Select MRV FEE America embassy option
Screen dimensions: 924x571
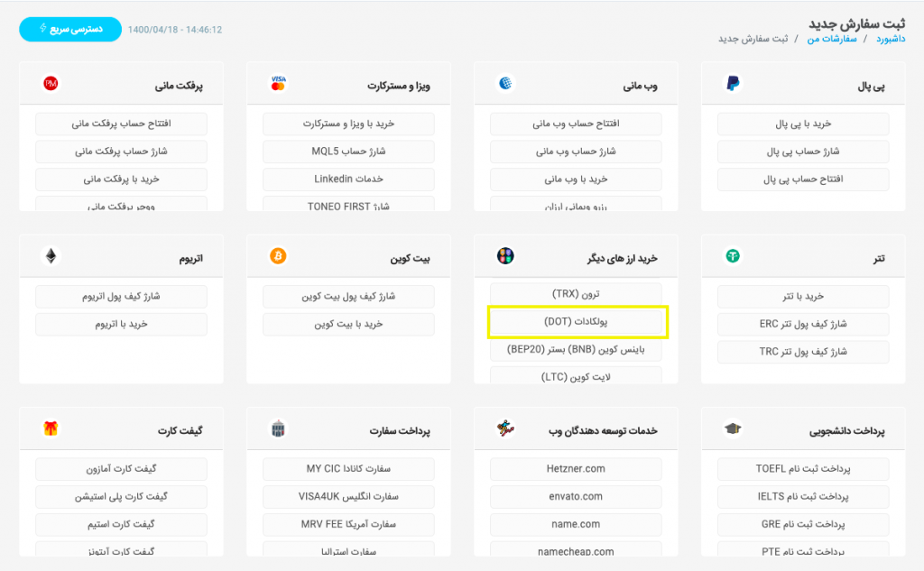coord(348,524)
